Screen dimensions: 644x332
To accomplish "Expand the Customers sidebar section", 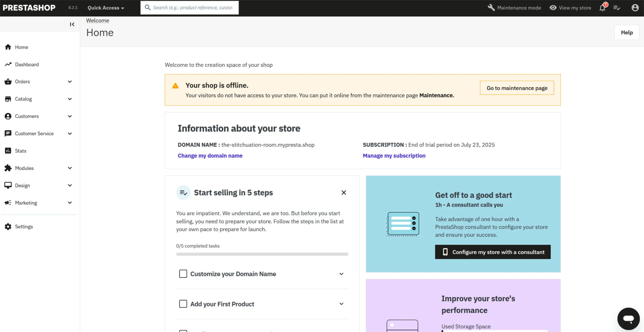I will click(x=70, y=116).
